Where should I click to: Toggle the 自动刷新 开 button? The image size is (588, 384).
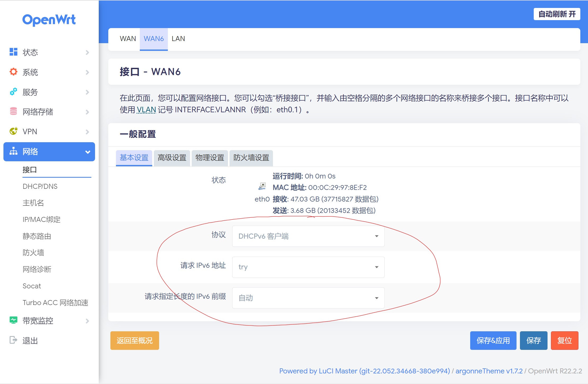point(557,14)
